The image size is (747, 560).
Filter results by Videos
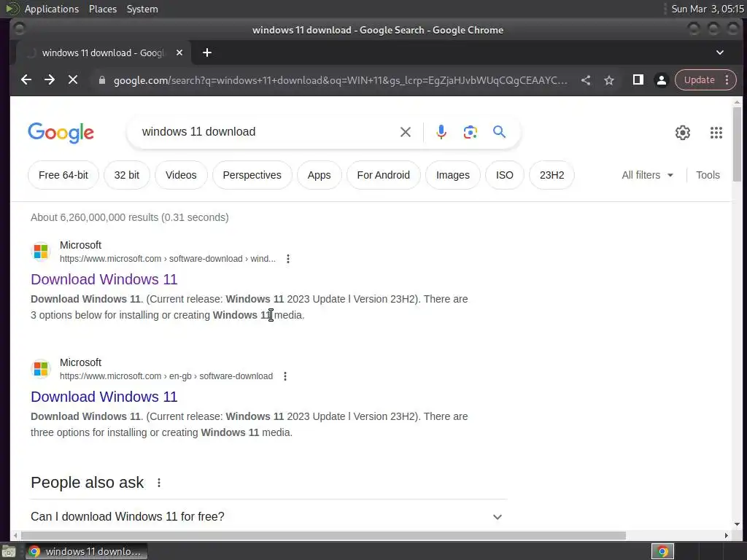[181, 175]
